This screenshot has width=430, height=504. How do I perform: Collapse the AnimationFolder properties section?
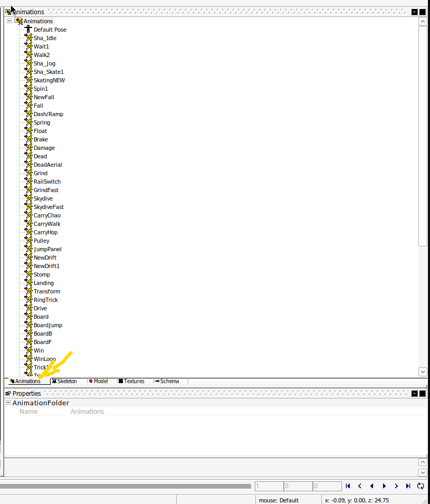pyautogui.click(x=7, y=402)
